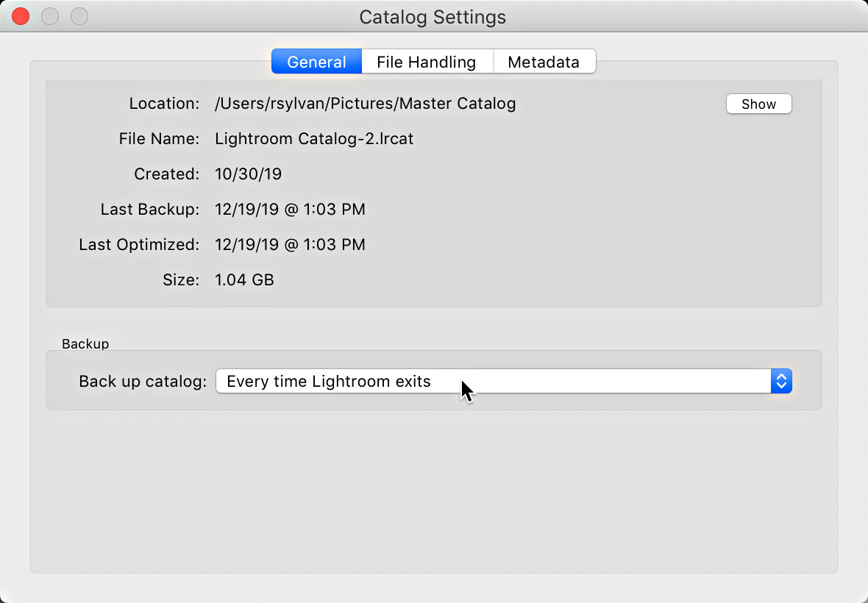
Task: Switch to the General tab
Action: [316, 62]
